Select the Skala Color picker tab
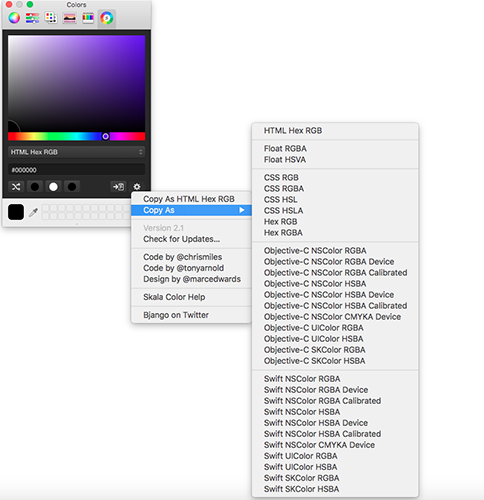The image size is (484, 500). coord(107,18)
